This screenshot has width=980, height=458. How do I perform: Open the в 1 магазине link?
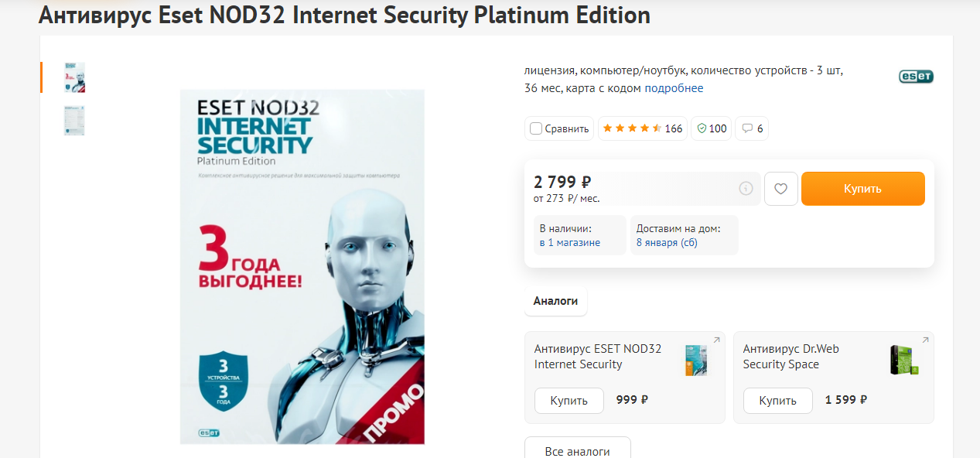click(570, 242)
